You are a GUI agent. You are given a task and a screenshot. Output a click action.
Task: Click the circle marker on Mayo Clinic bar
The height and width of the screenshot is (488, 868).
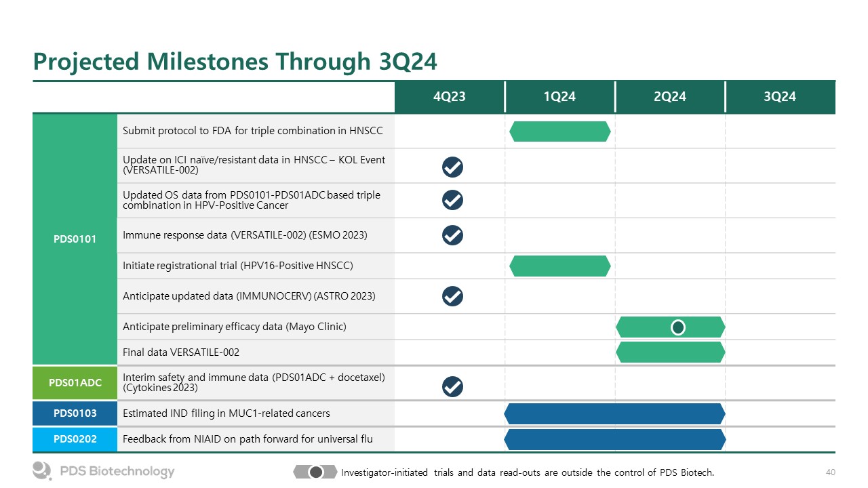[677, 327]
